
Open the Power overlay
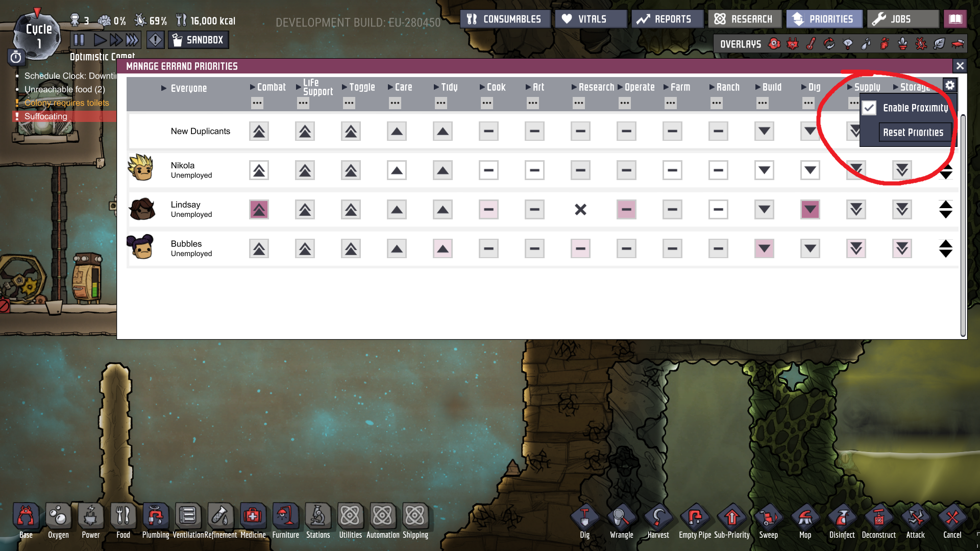tap(793, 44)
